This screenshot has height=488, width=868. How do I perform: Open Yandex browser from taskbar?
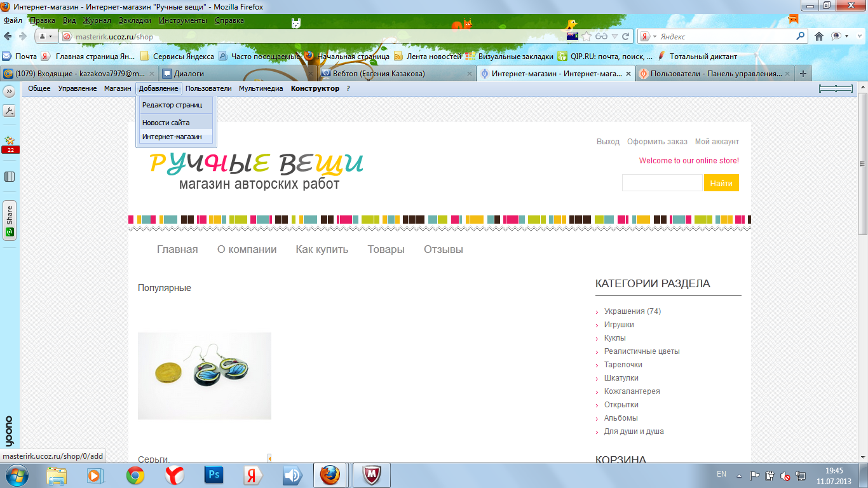coord(175,475)
